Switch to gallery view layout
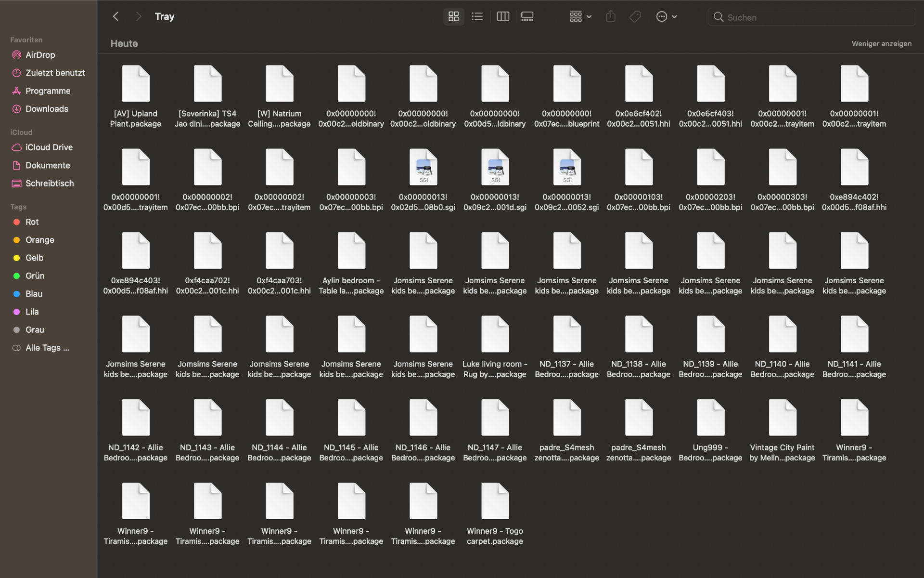The image size is (924, 578). [526, 17]
